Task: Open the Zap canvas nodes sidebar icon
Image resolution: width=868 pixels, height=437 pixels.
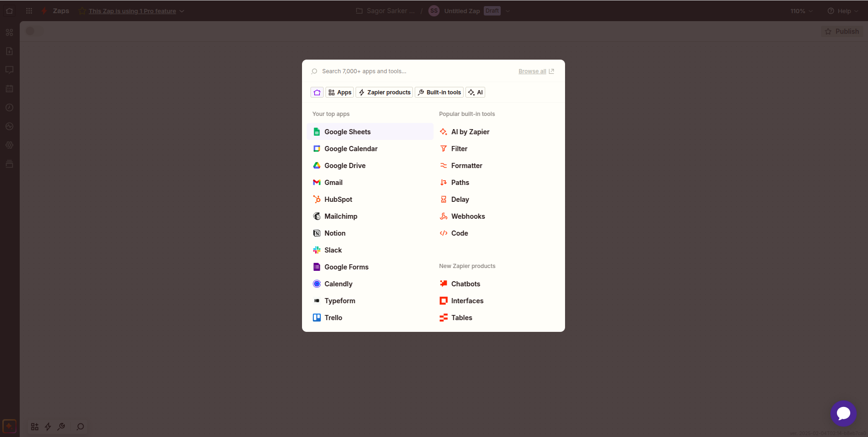Action: 9,32
